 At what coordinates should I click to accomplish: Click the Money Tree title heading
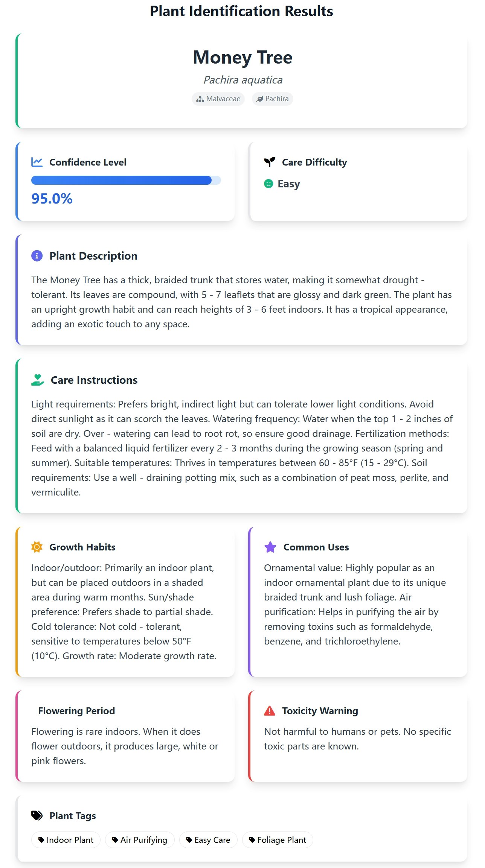[x=242, y=58]
